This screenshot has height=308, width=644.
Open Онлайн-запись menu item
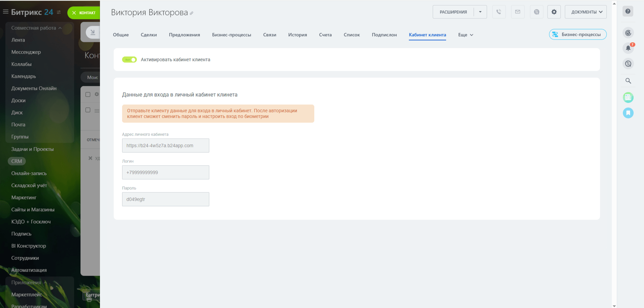pos(29,173)
